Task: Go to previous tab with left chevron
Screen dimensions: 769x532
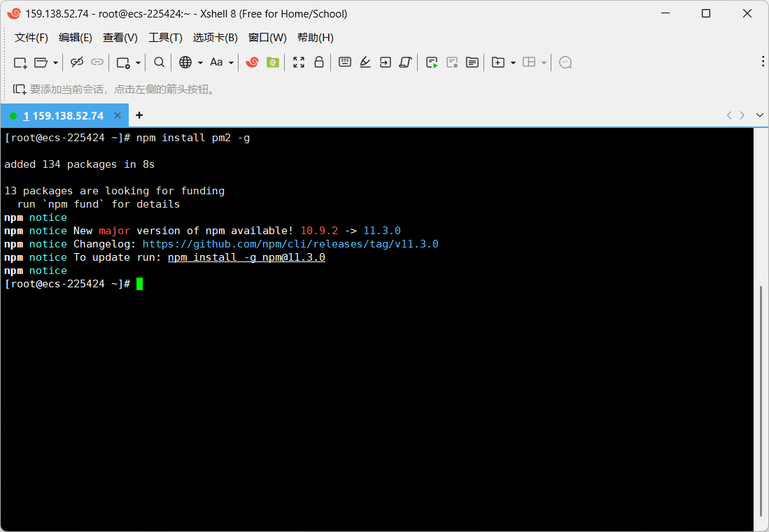Action: pos(729,115)
